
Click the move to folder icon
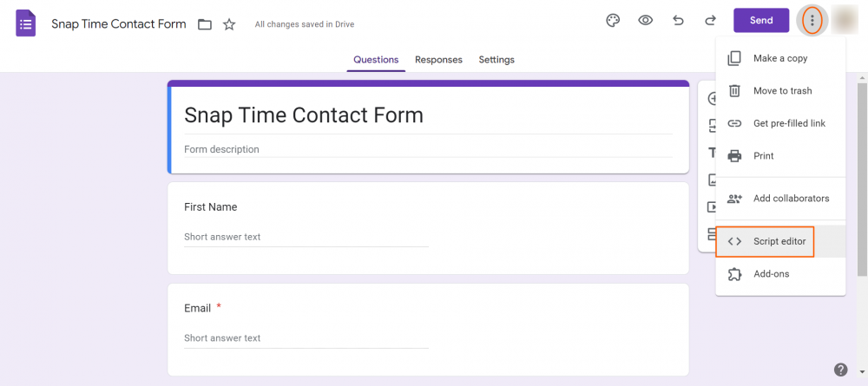pyautogui.click(x=205, y=24)
